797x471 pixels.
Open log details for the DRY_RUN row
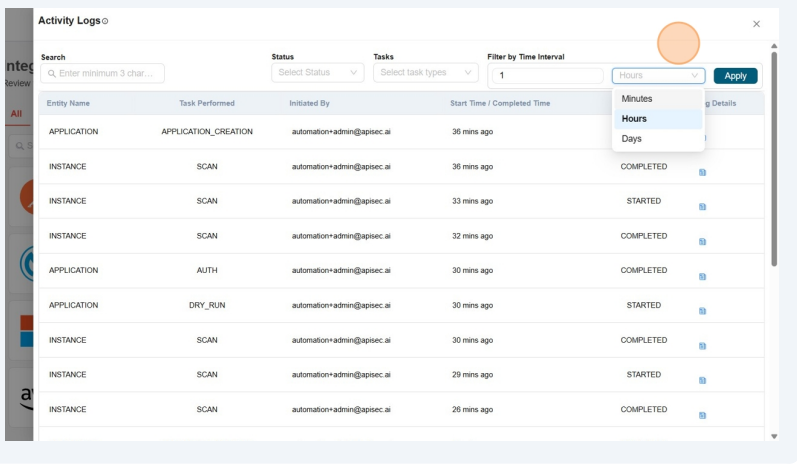coord(702,311)
